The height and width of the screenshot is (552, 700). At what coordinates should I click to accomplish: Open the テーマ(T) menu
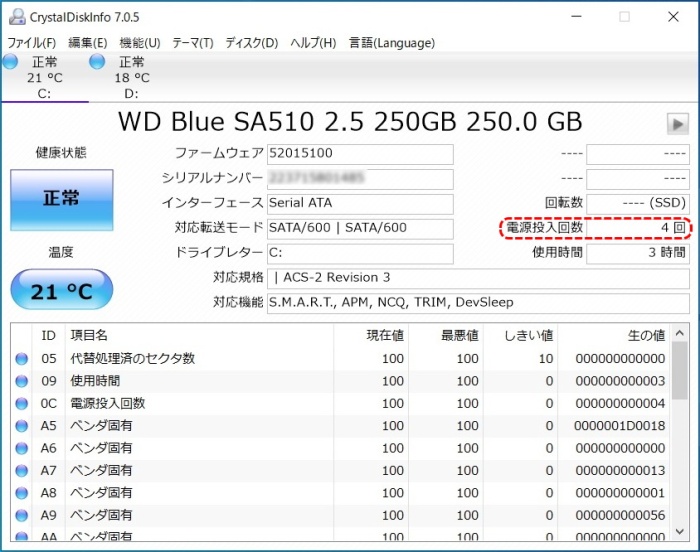[193, 43]
